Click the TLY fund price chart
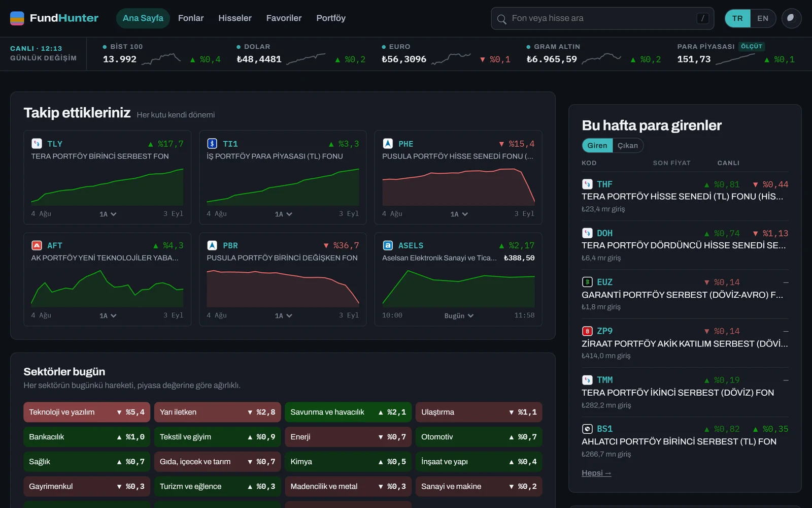Screen dimensions: 812x508 107,186
